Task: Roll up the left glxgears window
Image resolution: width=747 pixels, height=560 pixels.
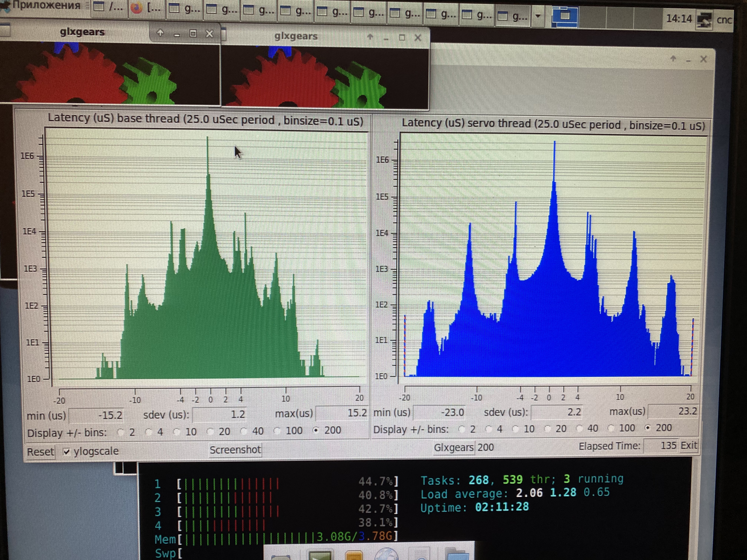Action: coord(160,33)
